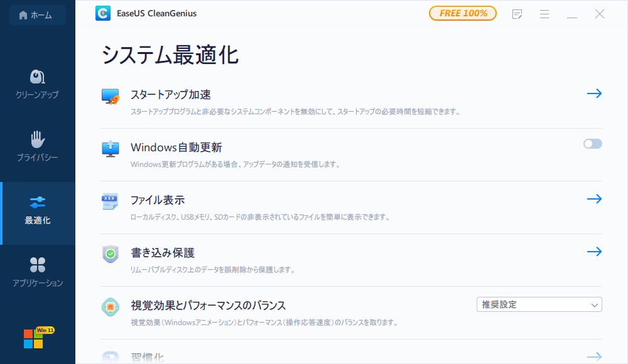Click the ファイル表示 keyboard icon

pyautogui.click(x=109, y=201)
